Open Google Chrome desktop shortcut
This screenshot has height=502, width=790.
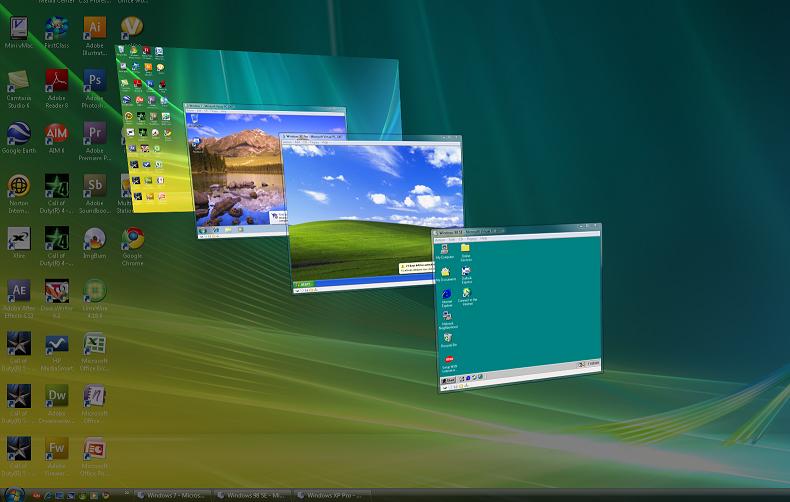(133, 246)
